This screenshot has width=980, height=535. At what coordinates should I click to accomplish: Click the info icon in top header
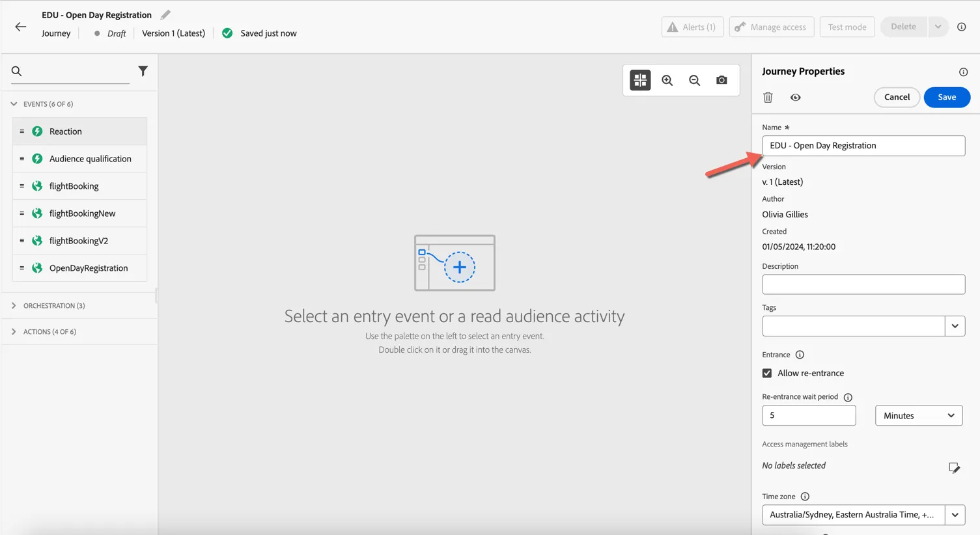tap(962, 27)
